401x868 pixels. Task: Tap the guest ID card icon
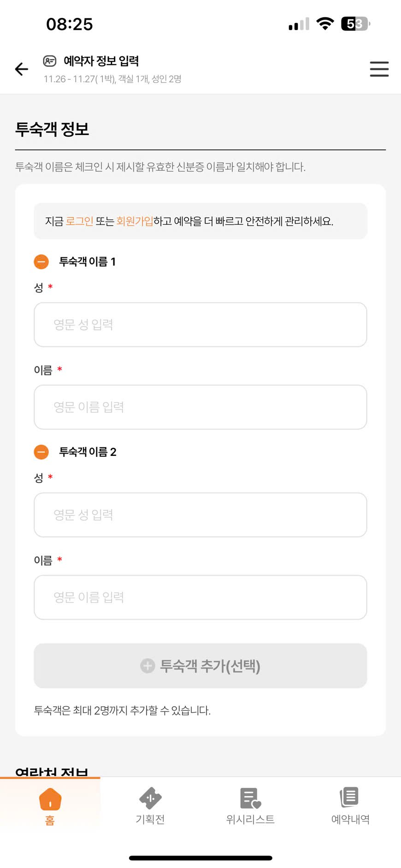point(49,61)
